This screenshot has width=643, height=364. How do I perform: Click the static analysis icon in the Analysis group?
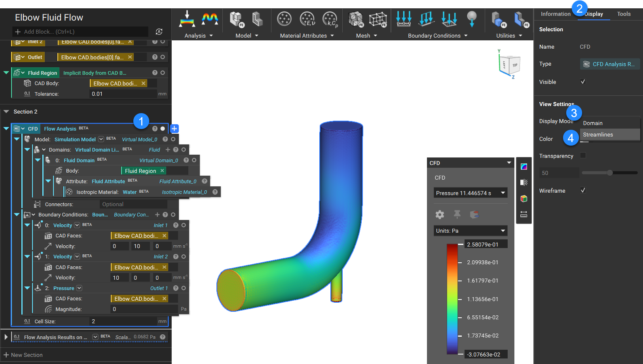click(187, 19)
